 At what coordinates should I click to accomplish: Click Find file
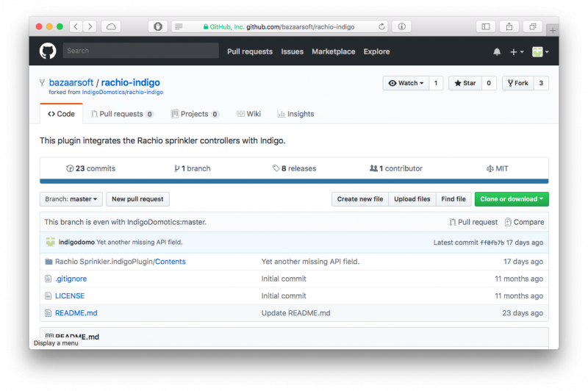pos(453,199)
